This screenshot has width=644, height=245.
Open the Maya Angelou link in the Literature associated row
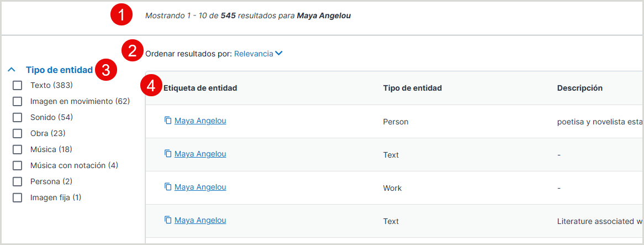tap(200, 220)
